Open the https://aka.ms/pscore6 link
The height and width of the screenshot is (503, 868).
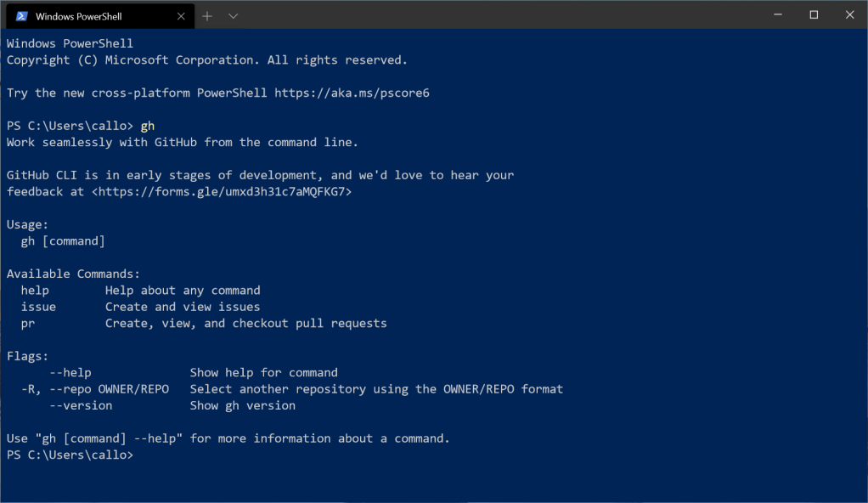pyautogui.click(x=352, y=93)
